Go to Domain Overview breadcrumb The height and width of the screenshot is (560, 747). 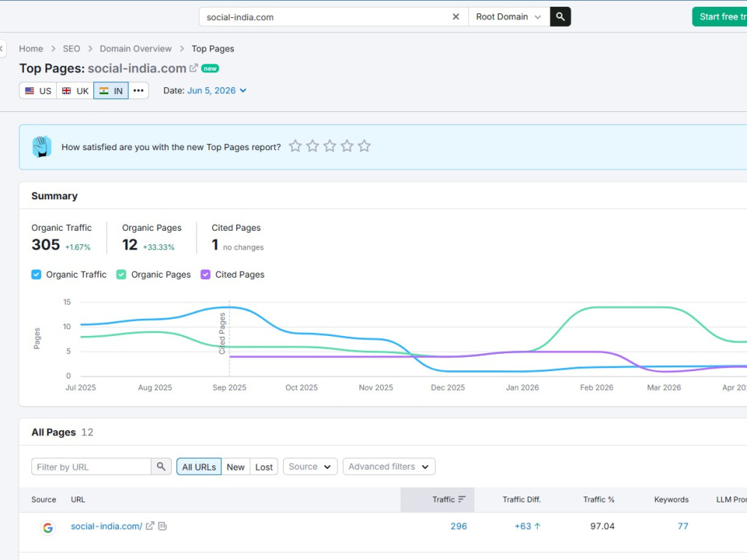tap(135, 49)
